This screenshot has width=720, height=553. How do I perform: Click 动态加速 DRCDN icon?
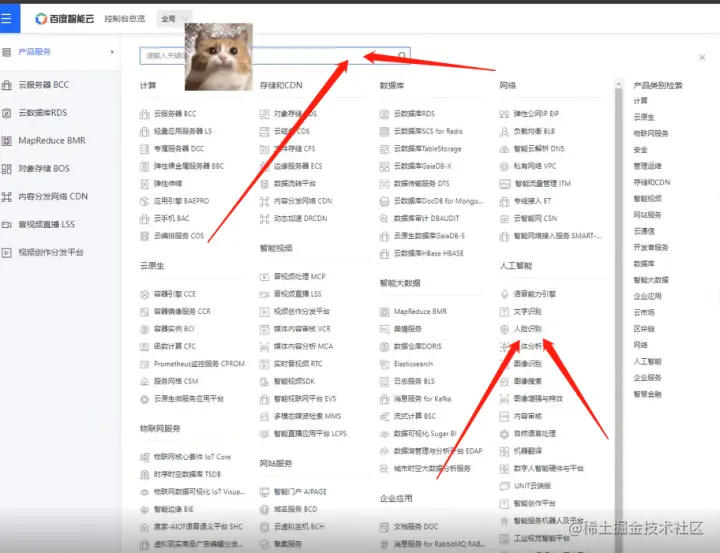(x=264, y=219)
